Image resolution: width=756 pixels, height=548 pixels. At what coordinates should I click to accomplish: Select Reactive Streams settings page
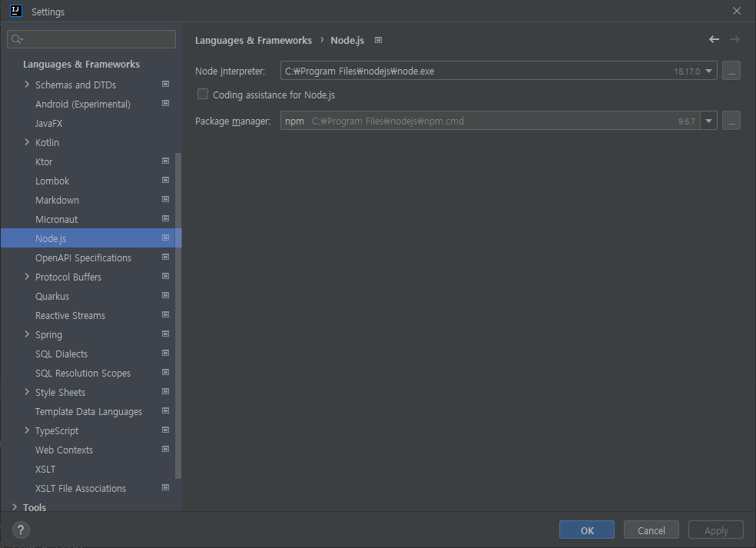coord(70,315)
